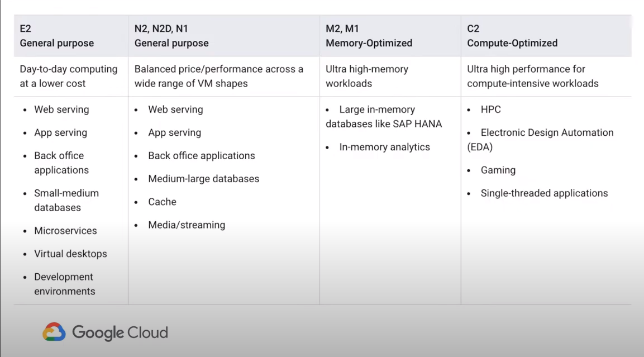Click the C2 Compute-Optimized header
Image resolution: width=644 pixels, height=357 pixels.
[512, 36]
